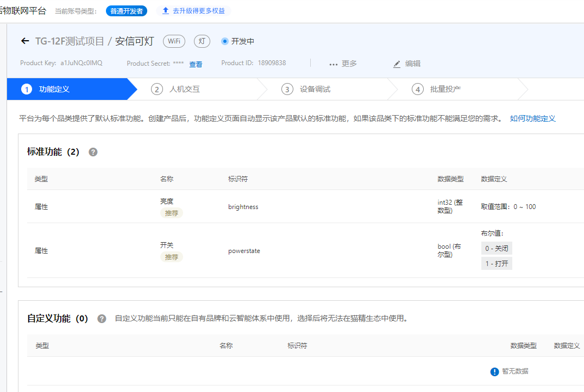Screen dimensions: 584x392
Task: Click the upgrade arrow icon before 去升级得更多权益
Action: point(166,10)
